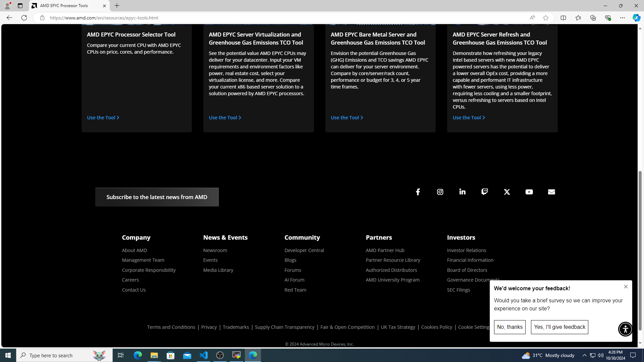Open Red Team community link
Image resolution: width=644 pixels, height=362 pixels.
(295, 290)
